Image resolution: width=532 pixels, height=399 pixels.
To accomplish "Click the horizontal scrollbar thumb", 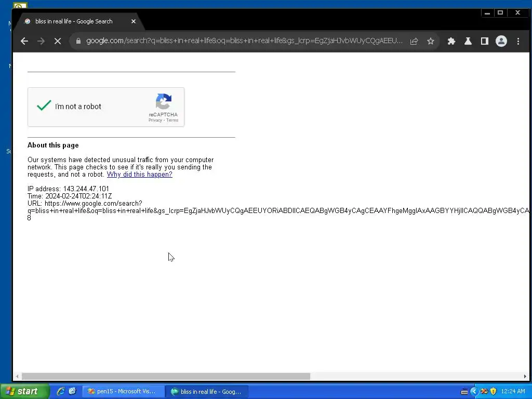I will (x=166, y=376).
